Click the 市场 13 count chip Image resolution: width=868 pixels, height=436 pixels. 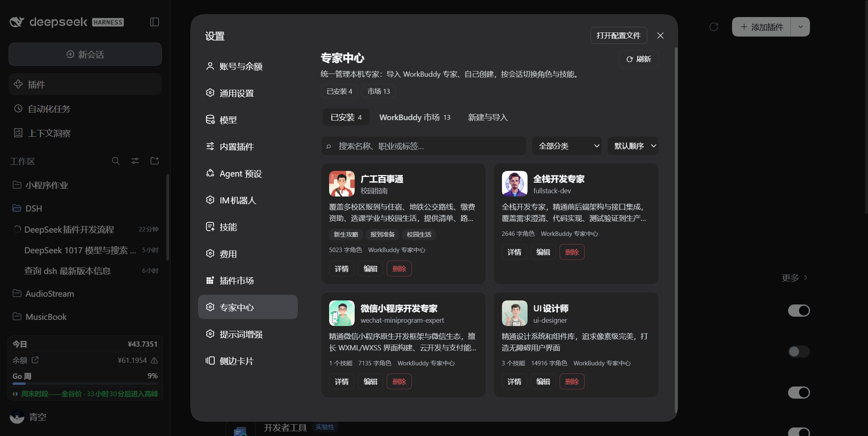tap(379, 91)
